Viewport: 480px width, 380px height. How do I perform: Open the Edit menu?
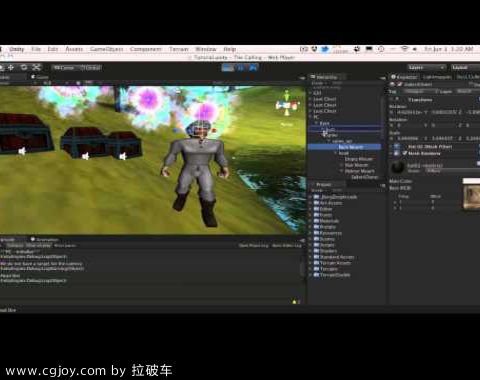[53, 49]
